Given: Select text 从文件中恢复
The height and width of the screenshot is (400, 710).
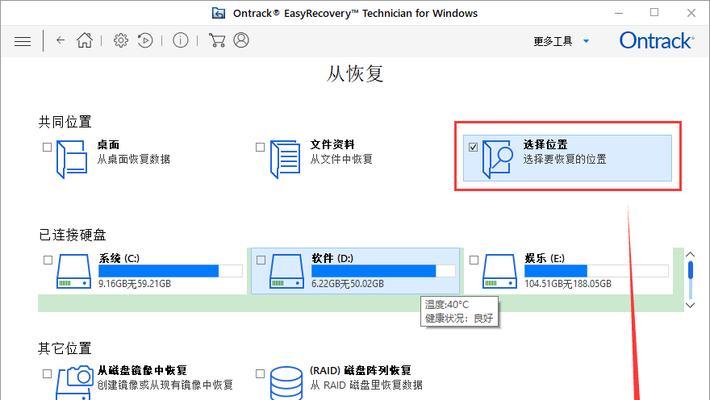Looking at the screenshot, I should tap(341, 159).
